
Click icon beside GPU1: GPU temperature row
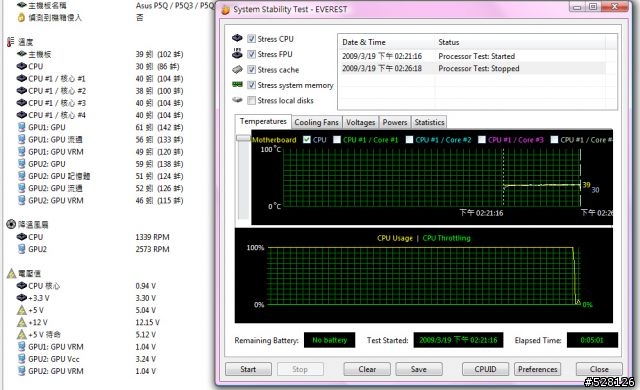22,127
